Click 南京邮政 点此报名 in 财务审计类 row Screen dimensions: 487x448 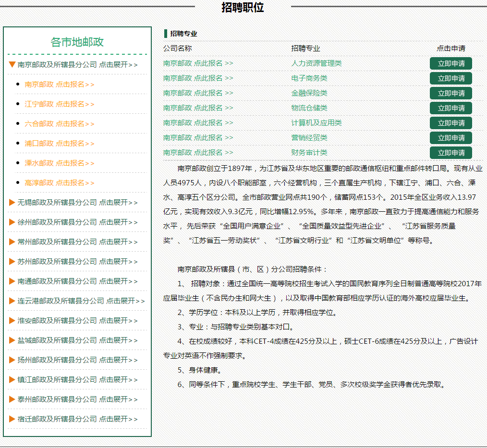click(198, 153)
